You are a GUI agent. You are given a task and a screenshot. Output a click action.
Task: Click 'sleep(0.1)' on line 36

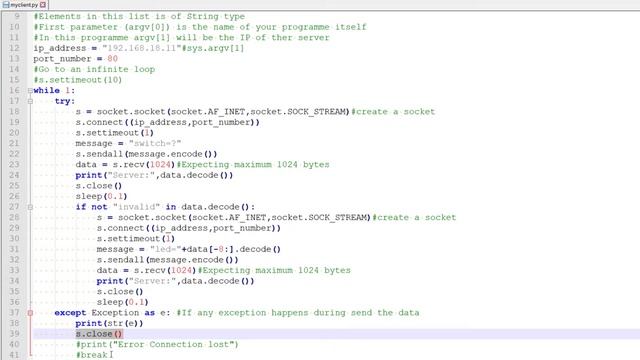pyautogui.click(x=122, y=302)
